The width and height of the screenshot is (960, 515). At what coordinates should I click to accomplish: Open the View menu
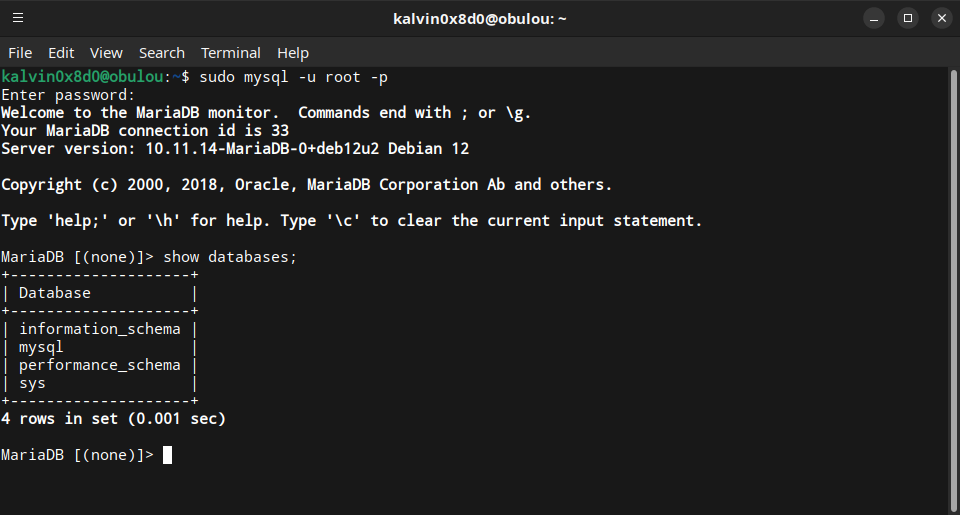[x=106, y=53]
